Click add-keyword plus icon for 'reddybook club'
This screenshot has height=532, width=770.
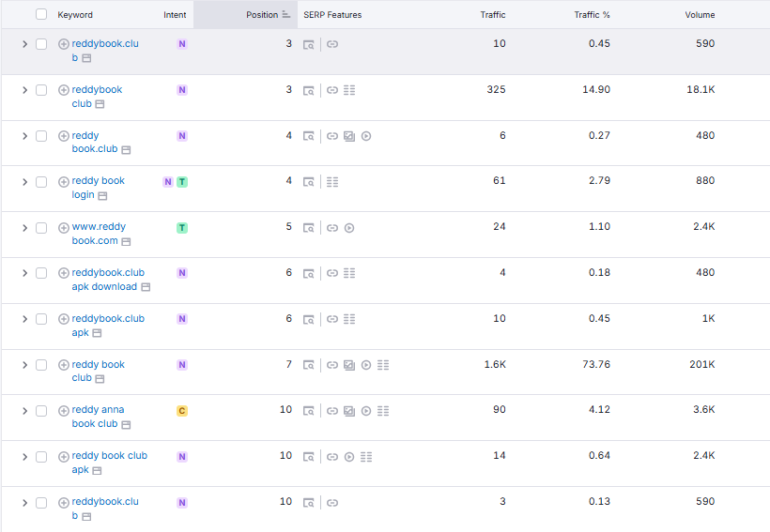63,90
